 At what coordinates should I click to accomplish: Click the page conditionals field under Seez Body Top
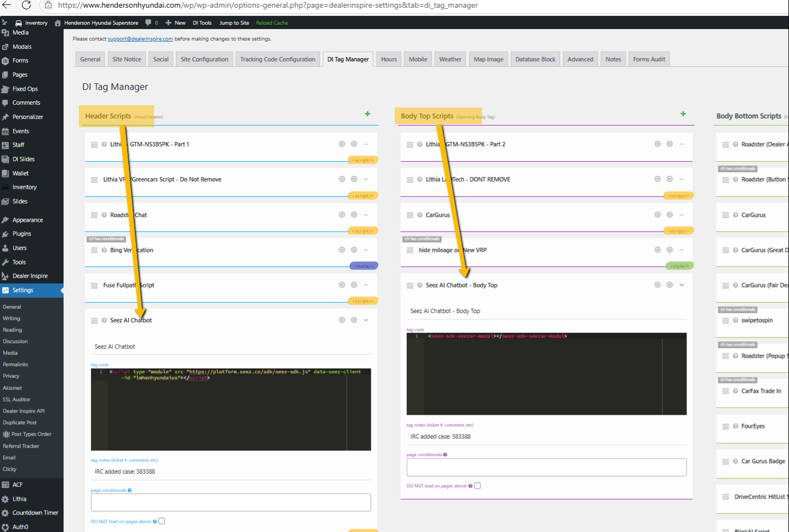tap(547, 467)
